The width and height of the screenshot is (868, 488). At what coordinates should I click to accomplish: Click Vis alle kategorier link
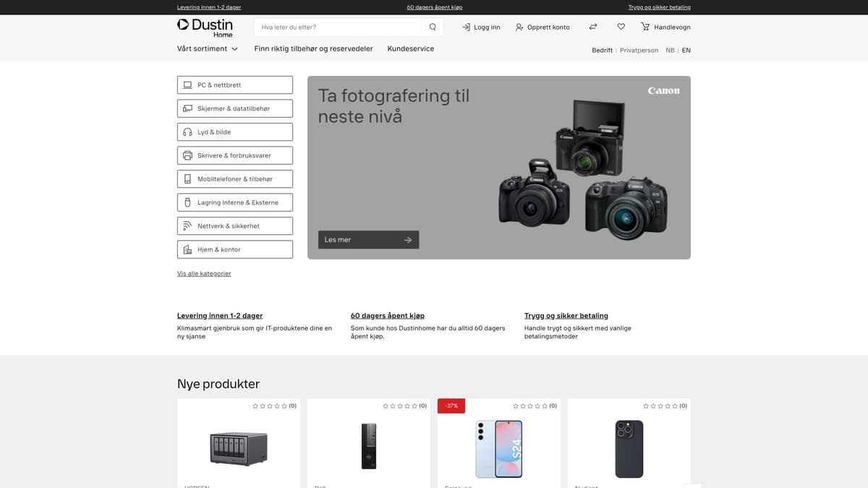[204, 274]
